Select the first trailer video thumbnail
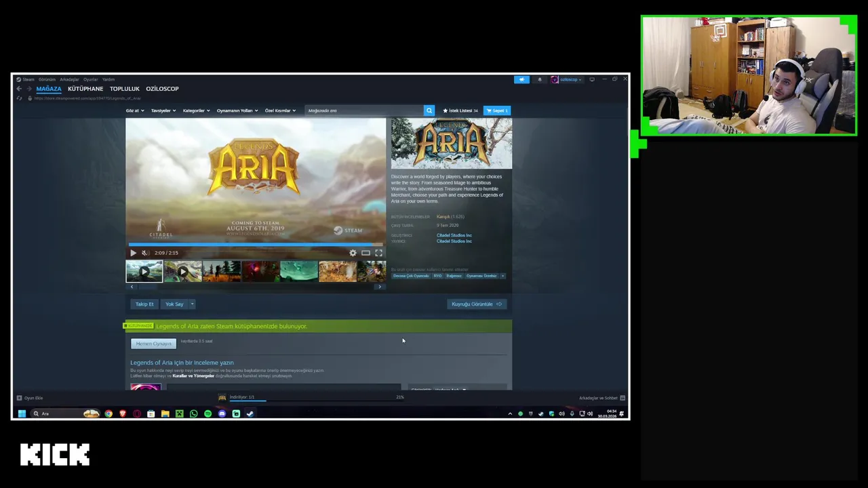Screen dimensions: 868x488 144,271
